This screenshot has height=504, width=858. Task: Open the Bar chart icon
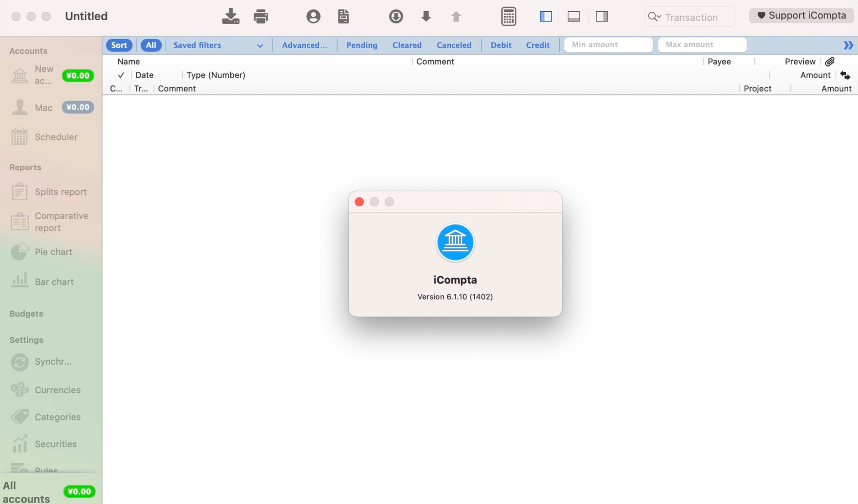click(19, 280)
